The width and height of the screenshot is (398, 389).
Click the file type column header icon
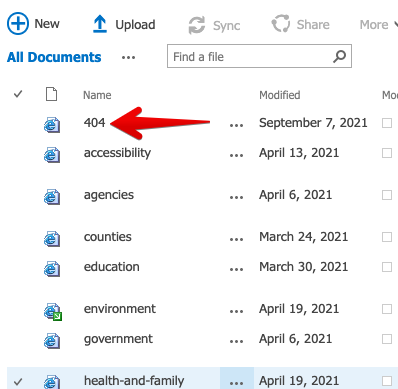point(51,94)
